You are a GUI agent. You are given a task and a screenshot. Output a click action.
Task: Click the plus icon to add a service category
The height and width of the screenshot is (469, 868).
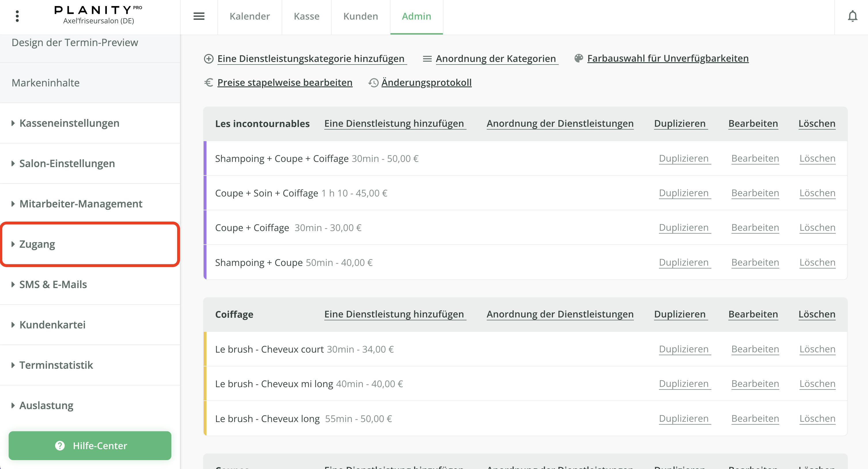[209, 58]
